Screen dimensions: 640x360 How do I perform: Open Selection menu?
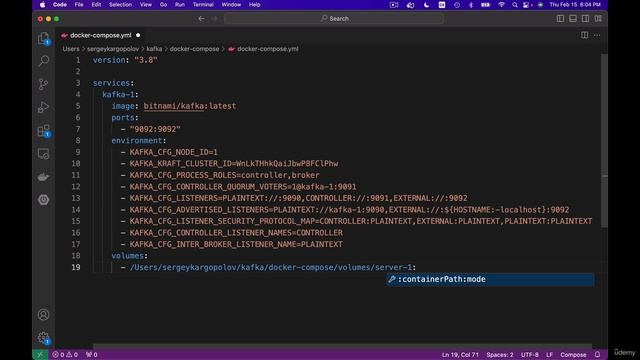point(120,4)
